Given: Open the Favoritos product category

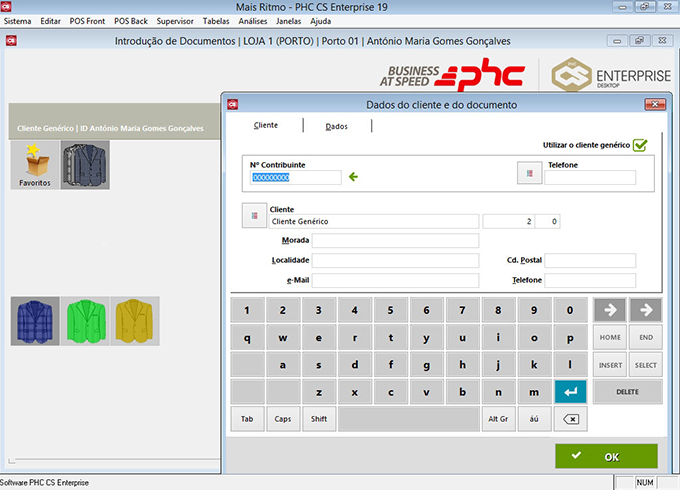Looking at the screenshot, I should coord(35,165).
